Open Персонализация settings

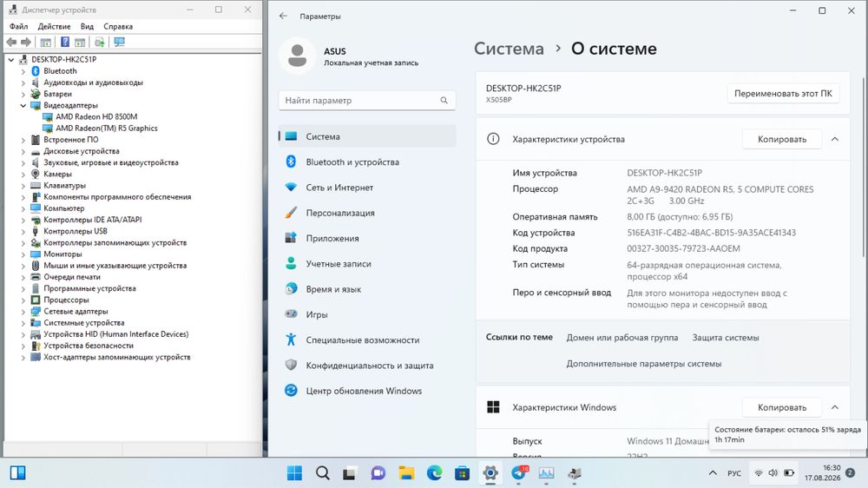pyautogui.click(x=367, y=213)
